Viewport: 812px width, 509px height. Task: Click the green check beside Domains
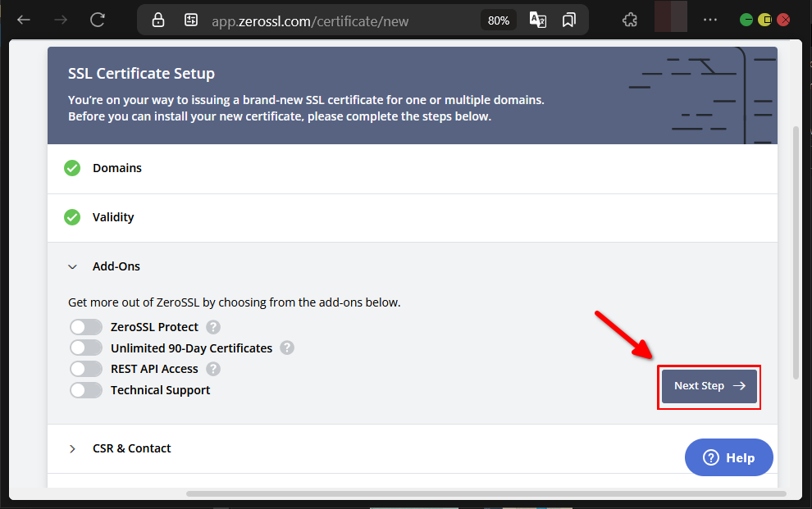(x=72, y=168)
